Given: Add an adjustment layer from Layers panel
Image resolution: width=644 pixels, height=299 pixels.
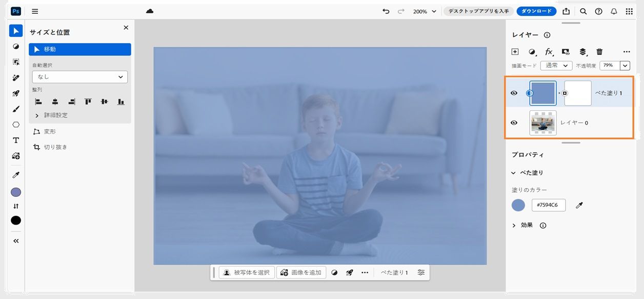Looking at the screenshot, I should click(532, 52).
